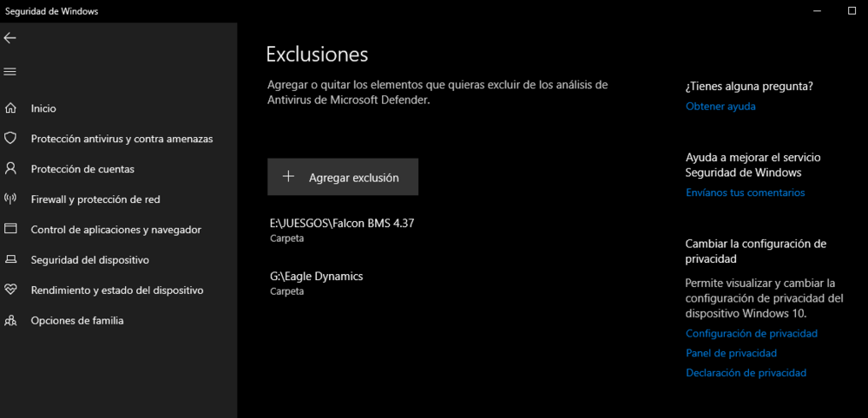The image size is (868, 418).
Task: Click the shield antivirus protection icon
Action: [x=10, y=138]
